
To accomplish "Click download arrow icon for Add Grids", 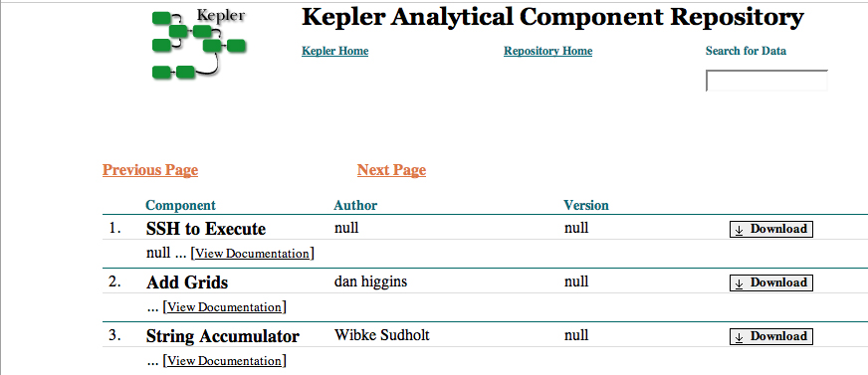I will tap(739, 283).
